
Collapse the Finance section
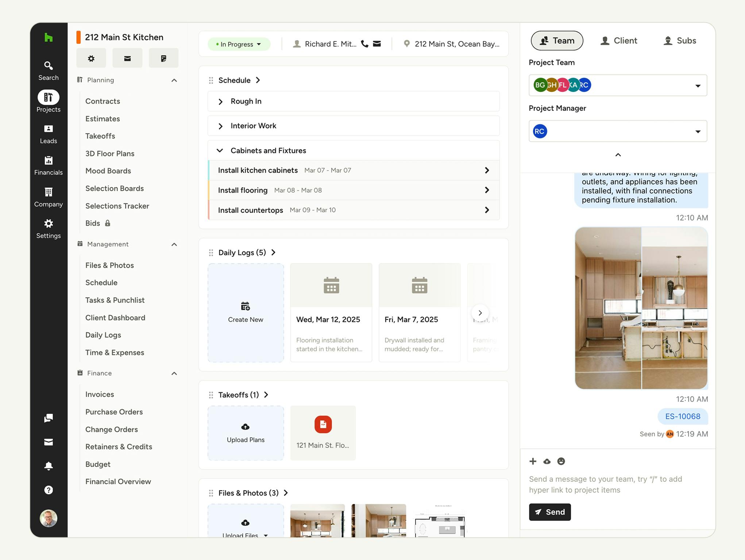tap(174, 373)
